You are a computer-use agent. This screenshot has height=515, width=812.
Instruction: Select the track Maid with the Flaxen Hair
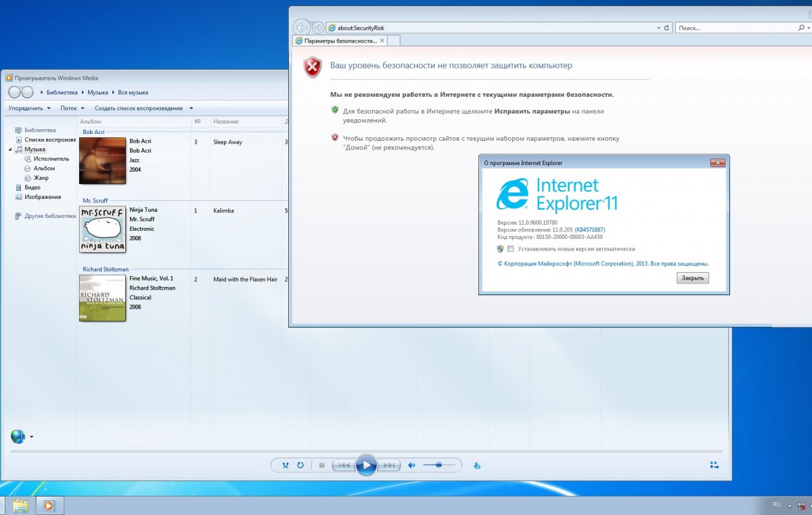pos(245,279)
